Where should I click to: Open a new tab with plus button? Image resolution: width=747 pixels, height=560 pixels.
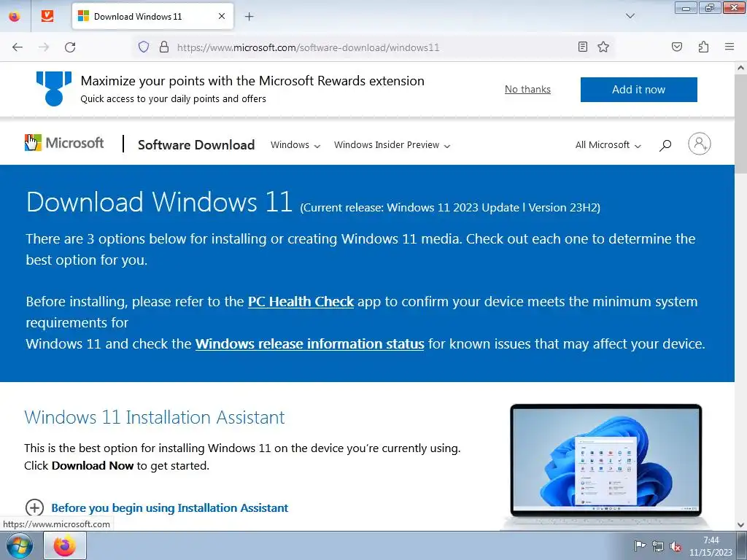click(x=249, y=17)
